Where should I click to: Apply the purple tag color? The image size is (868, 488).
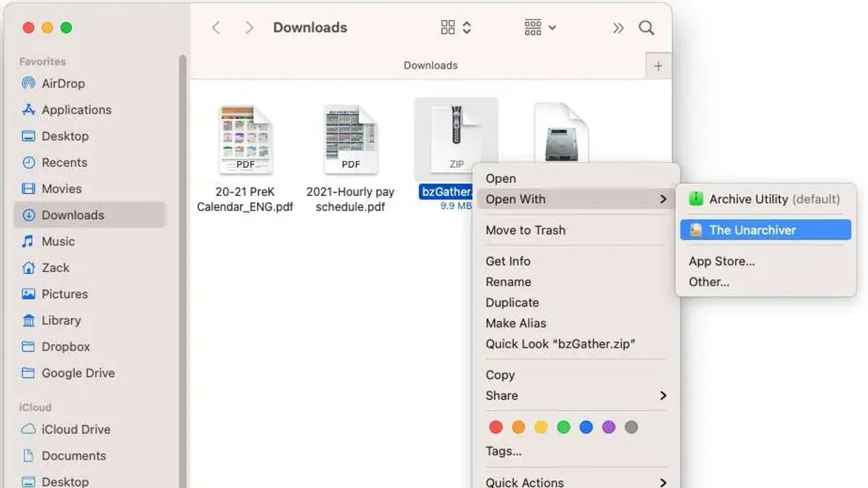point(608,427)
